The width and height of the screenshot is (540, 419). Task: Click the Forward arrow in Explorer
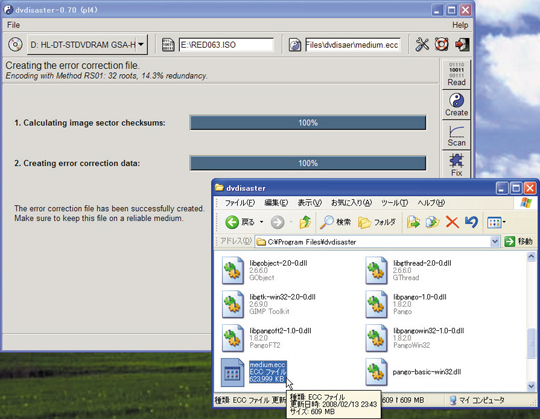pos(277,222)
